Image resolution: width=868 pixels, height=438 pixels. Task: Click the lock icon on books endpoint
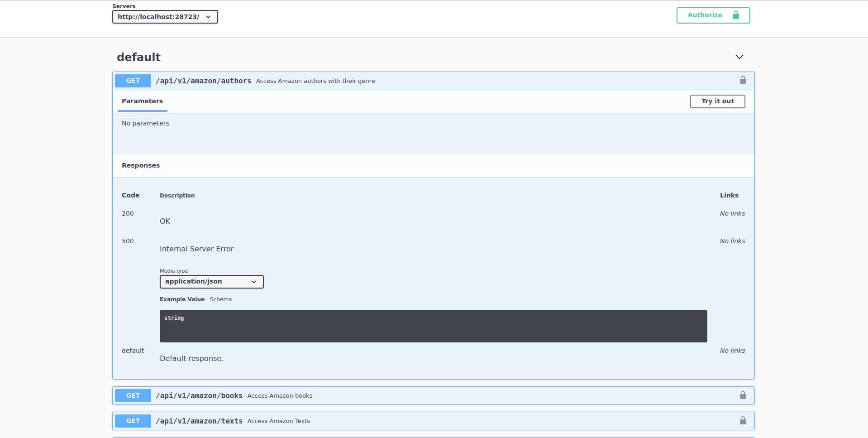[x=743, y=395]
